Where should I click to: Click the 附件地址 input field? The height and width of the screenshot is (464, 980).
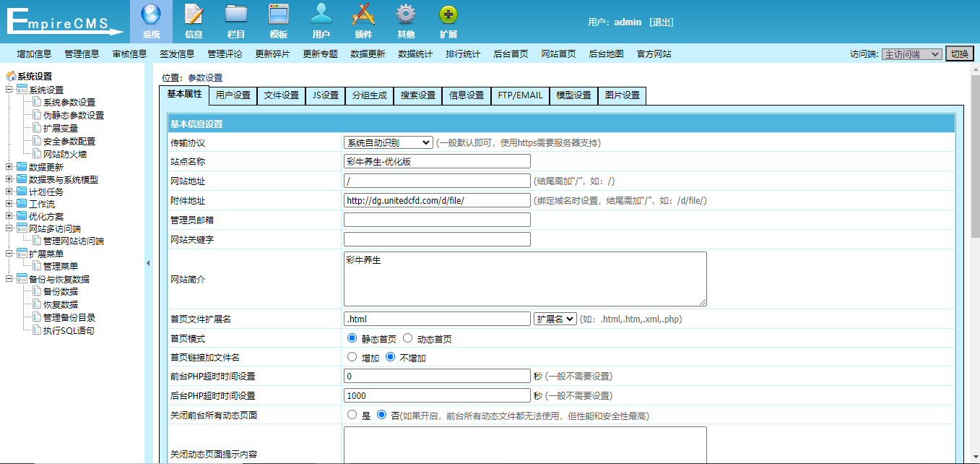[437, 200]
